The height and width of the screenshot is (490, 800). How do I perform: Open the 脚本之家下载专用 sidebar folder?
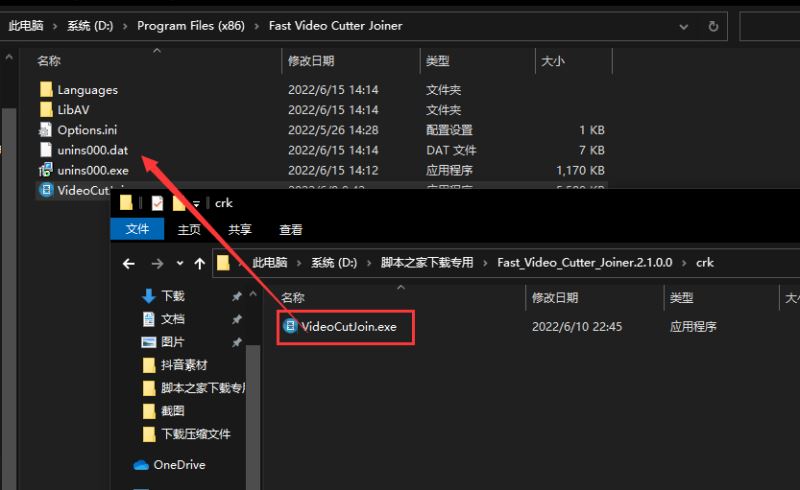[194, 388]
